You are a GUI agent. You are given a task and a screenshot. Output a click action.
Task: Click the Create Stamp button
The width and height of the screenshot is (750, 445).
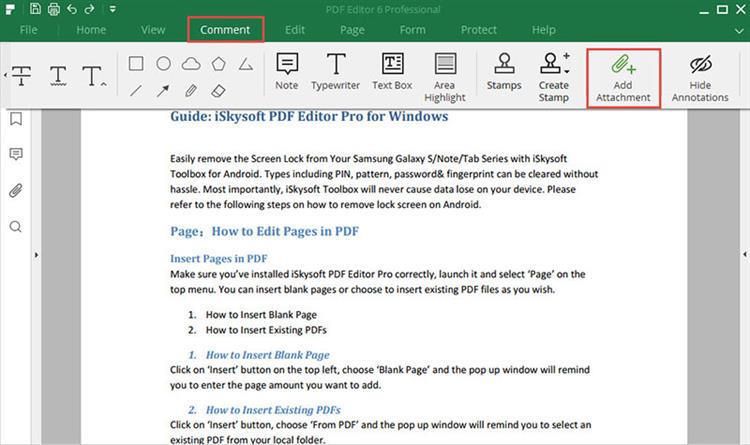(554, 78)
